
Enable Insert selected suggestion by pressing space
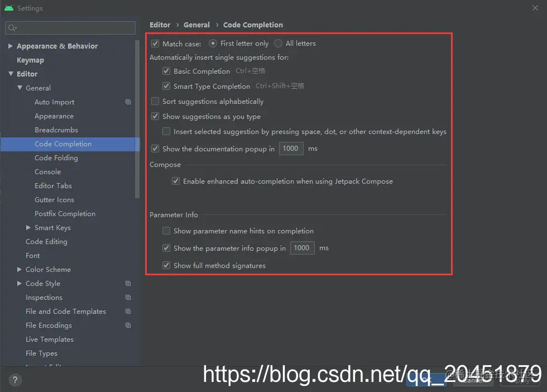point(166,131)
